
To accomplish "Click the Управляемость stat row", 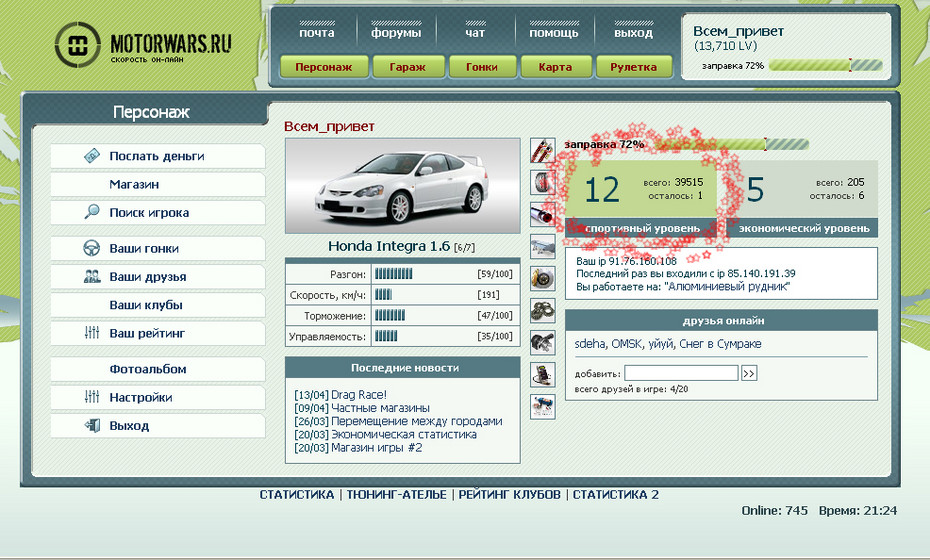I will tap(402, 336).
